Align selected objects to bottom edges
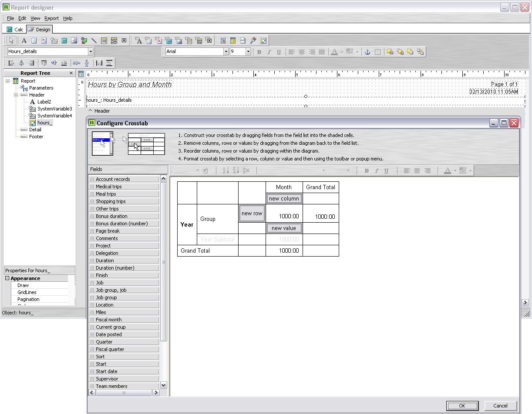Image resolution: width=532 pixels, height=414 pixels. [x=64, y=63]
